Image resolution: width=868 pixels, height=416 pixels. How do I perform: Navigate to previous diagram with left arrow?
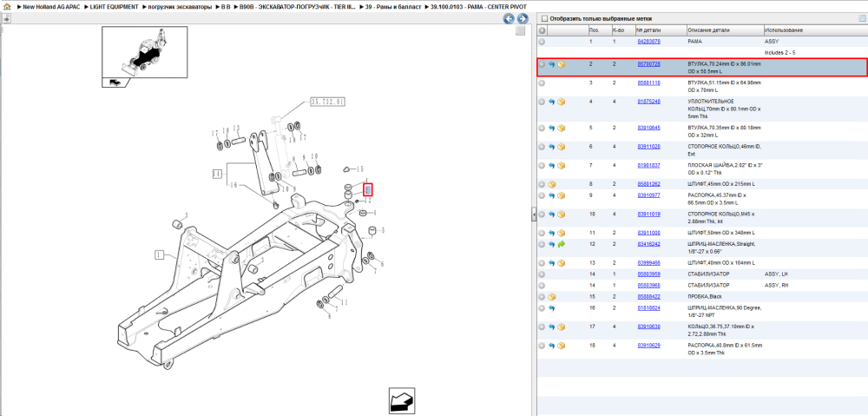(509, 19)
